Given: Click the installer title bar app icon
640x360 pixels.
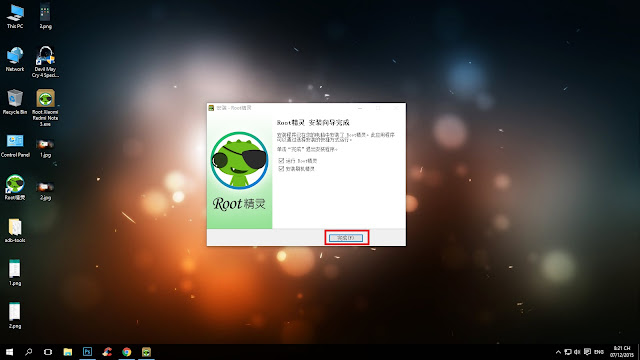Looking at the screenshot, I should (x=211, y=108).
